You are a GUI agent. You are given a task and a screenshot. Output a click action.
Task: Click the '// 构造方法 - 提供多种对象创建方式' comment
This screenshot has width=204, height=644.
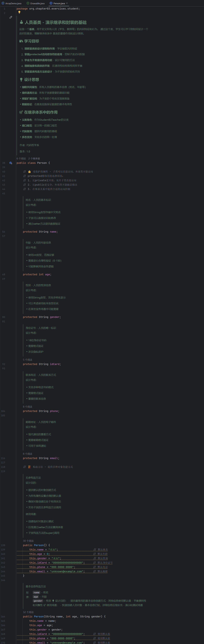point(48,467)
